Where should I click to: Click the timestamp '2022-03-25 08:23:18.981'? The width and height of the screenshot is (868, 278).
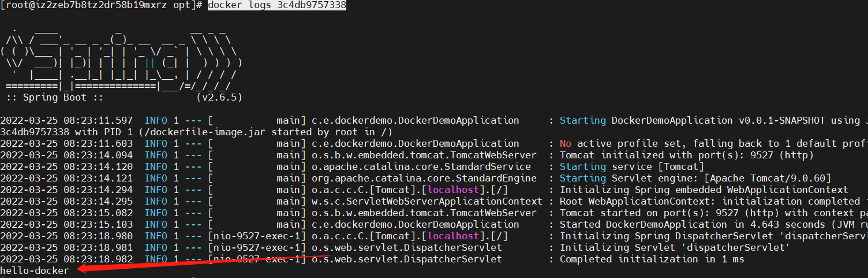tap(66, 248)
